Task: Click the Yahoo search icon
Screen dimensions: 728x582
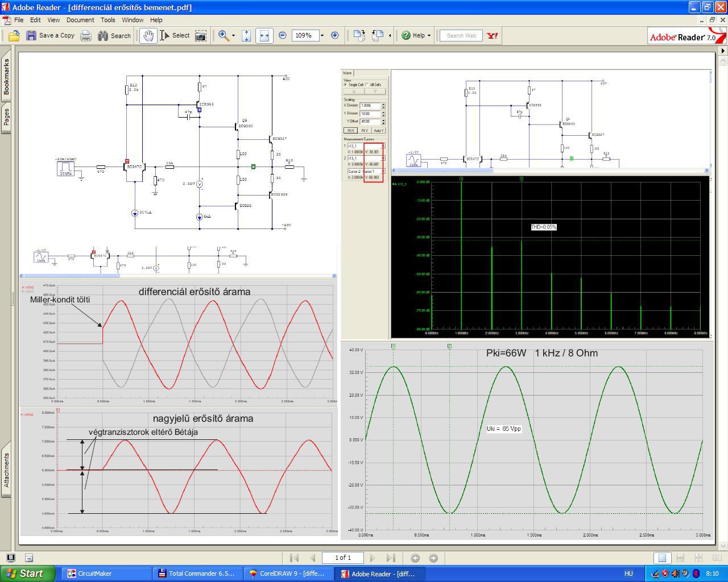Action: 493,35
